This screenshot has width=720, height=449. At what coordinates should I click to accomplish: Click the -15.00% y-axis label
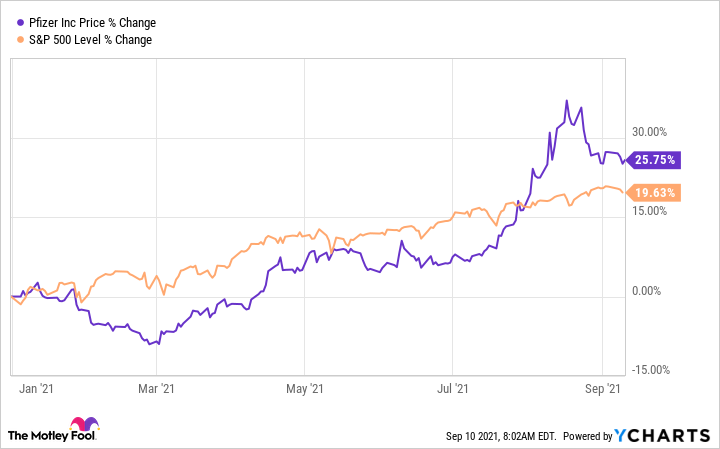point(648,370)
